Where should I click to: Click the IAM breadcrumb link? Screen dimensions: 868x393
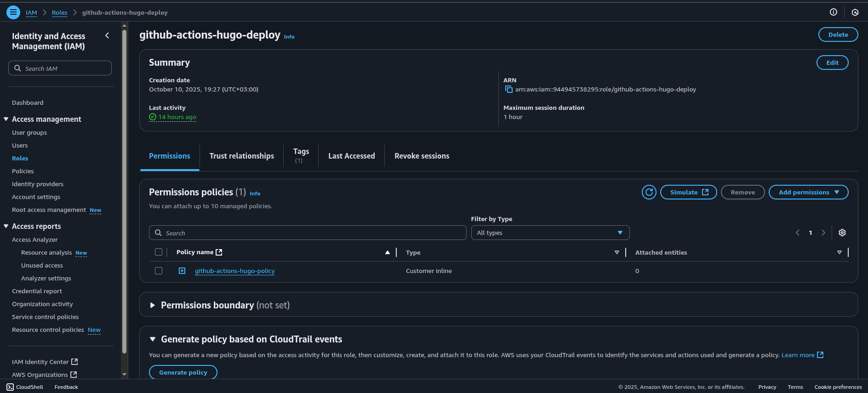31,12
